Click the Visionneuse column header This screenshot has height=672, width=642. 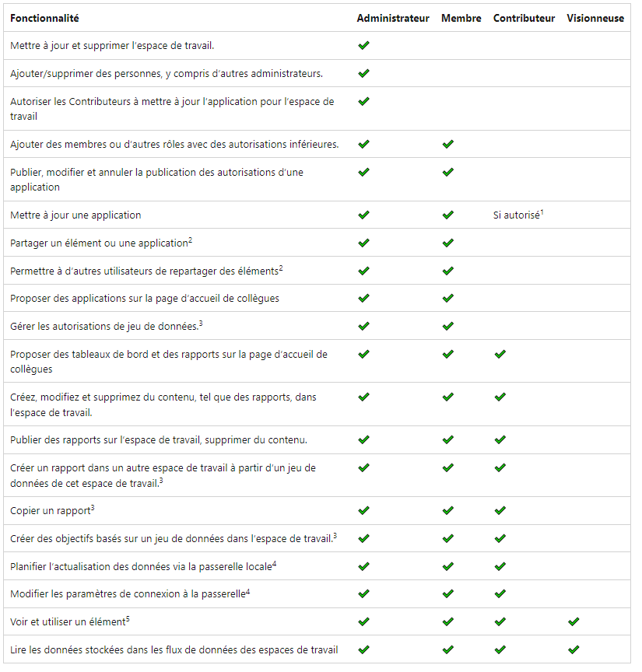(595, 18)
